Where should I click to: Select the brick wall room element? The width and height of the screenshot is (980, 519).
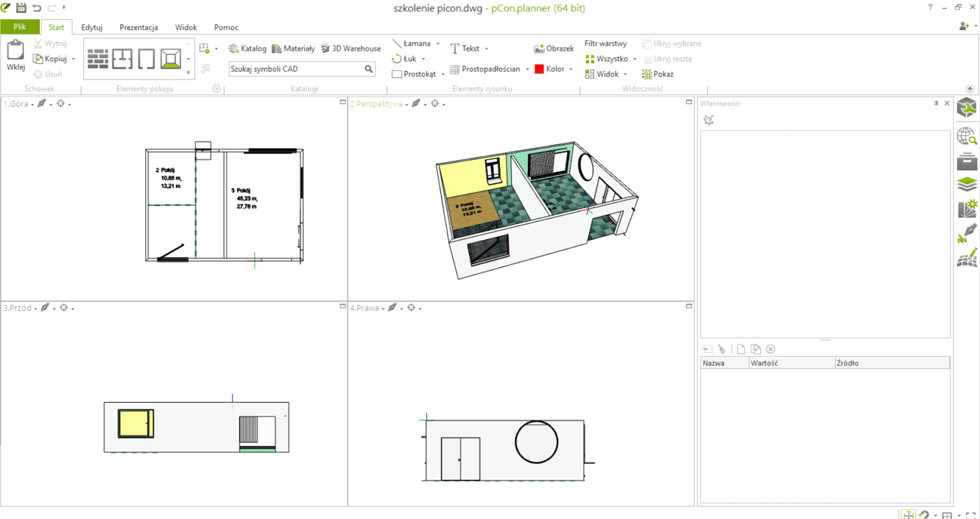(x=98, y=59)
